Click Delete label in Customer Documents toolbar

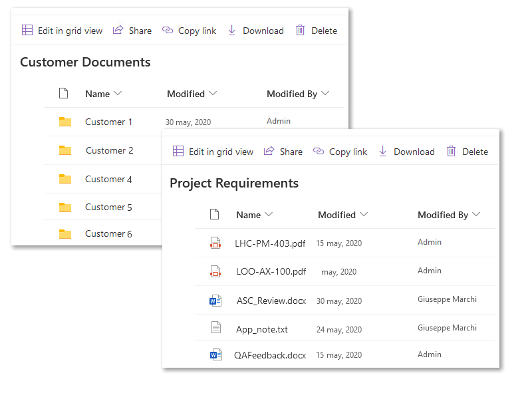coord(325,31)
